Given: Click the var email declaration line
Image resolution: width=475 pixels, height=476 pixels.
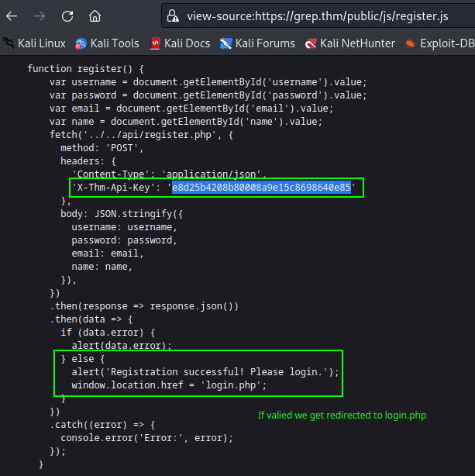Looking at the screenshot, I should tap(191, 109).
